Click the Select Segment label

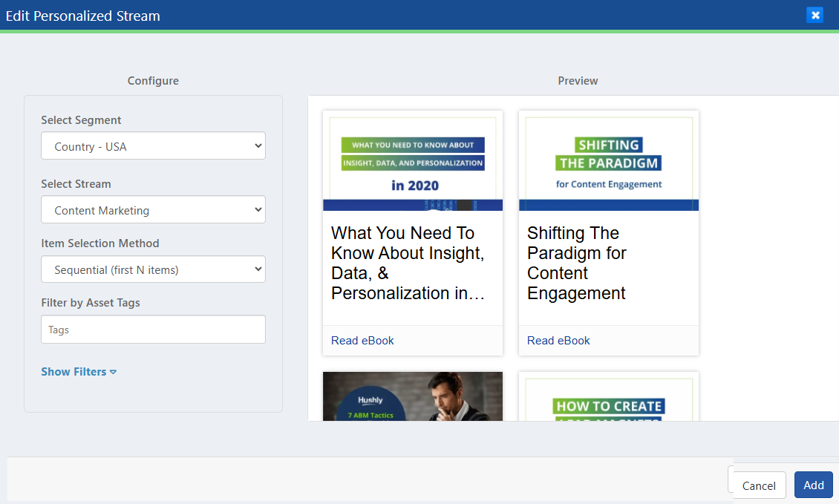tap(82, 120)
